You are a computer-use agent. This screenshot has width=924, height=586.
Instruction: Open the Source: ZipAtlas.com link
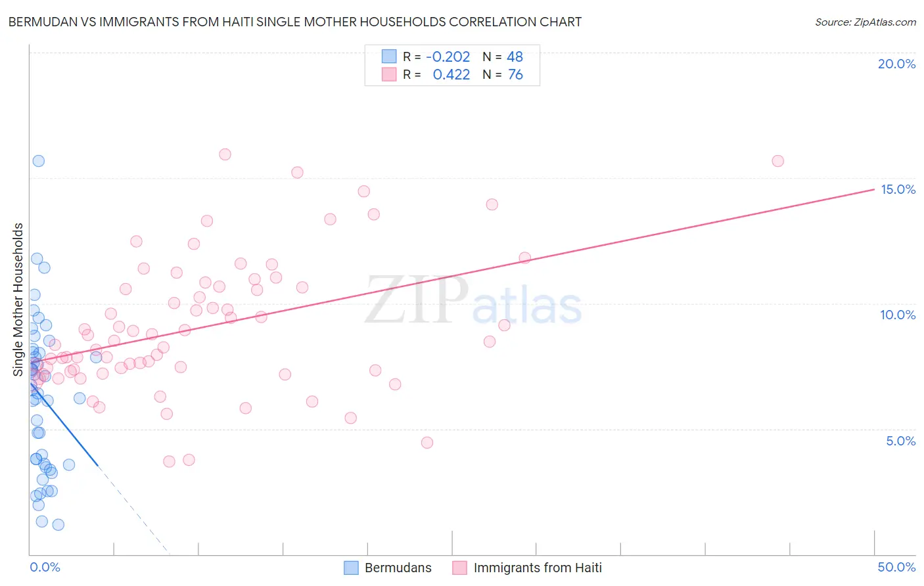click(866, 22)
